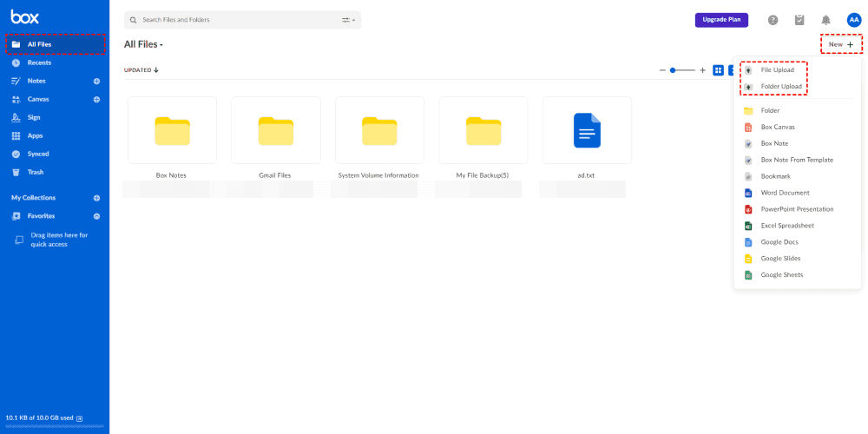Viewport: 868px width, 434px height.
Task: Increase thumbnail size with the plus icon
Action: click(x=702, y=70)
